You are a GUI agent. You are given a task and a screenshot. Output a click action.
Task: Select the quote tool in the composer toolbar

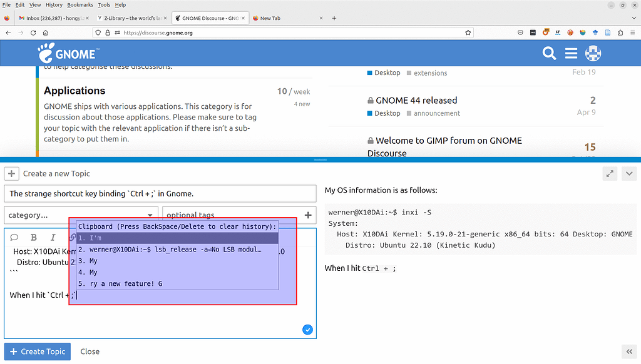point(14,238)
